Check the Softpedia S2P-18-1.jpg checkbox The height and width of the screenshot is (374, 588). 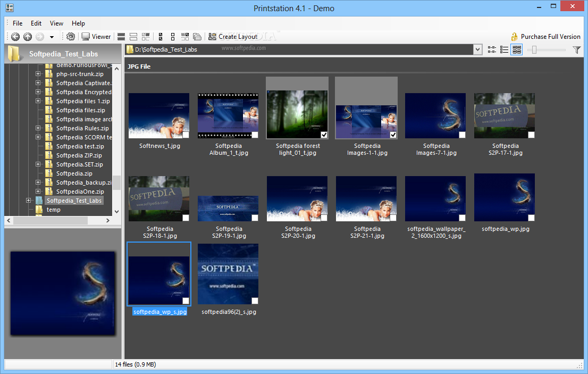[186, 218]
